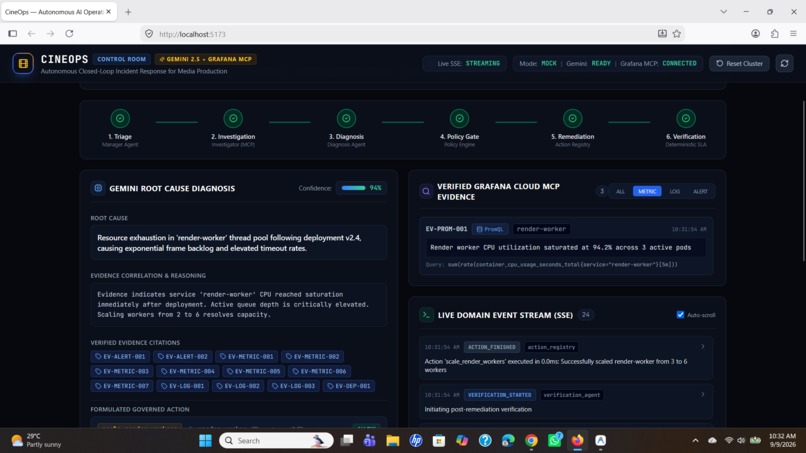
Task: Open Google Chrome from the taskbar
Action: point(531,441)
